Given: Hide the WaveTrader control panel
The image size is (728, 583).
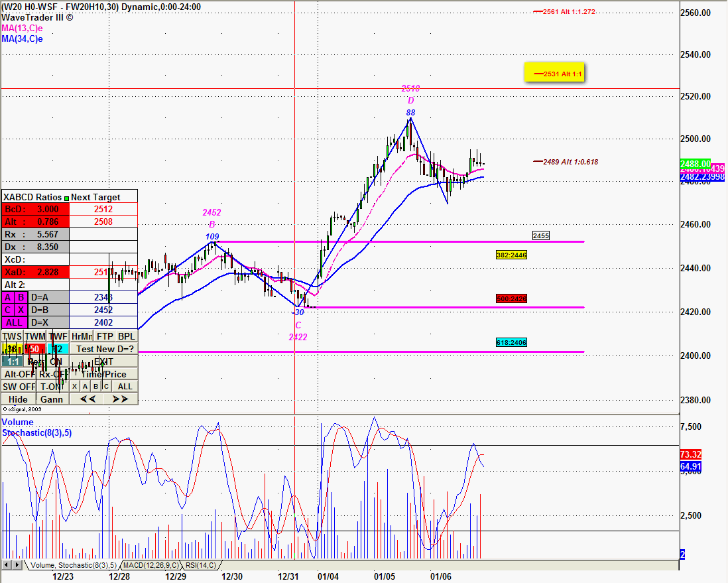Looking at the screenshot, I should [18, 399].
